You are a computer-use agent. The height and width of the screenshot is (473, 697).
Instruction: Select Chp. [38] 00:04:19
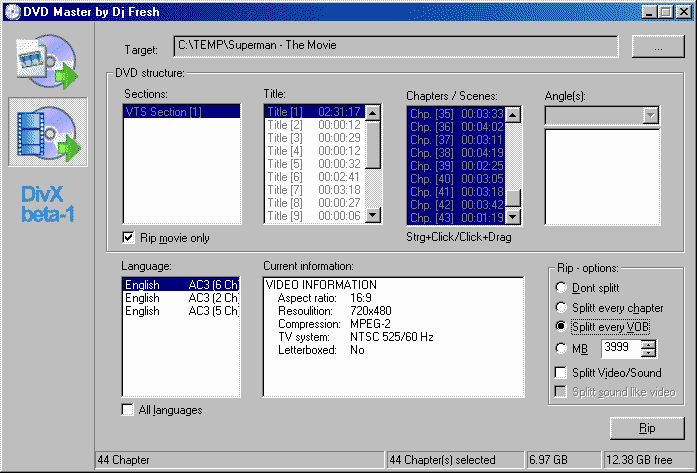pyautogui.click(x=456, y=153)
